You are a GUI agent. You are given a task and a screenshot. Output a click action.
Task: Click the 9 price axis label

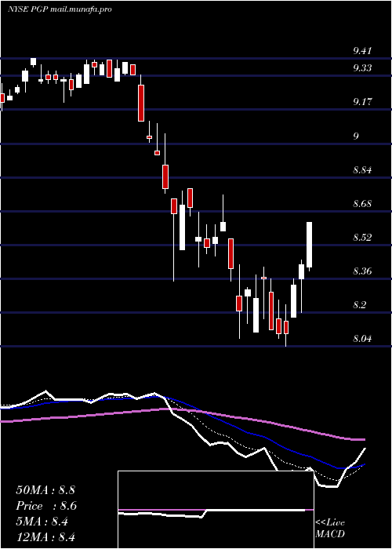[x=356, y=136]
